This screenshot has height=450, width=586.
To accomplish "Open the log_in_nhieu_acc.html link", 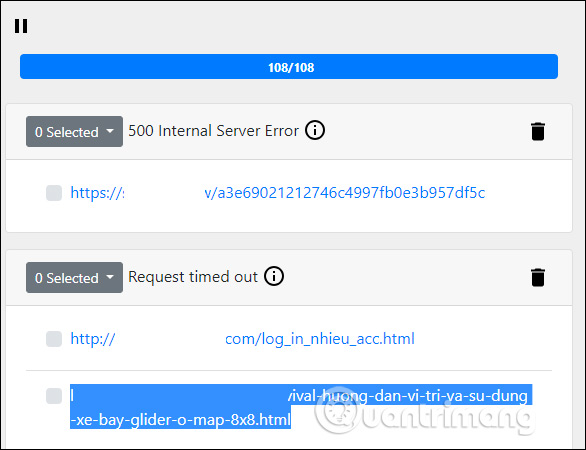I will (x=243, y=339).
